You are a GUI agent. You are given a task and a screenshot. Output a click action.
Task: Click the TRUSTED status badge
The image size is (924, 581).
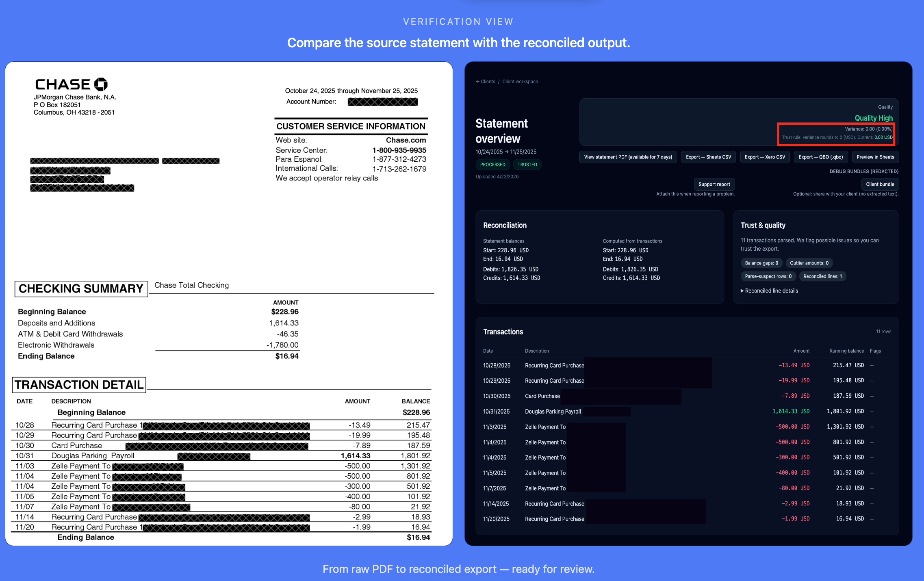point(527,165)
